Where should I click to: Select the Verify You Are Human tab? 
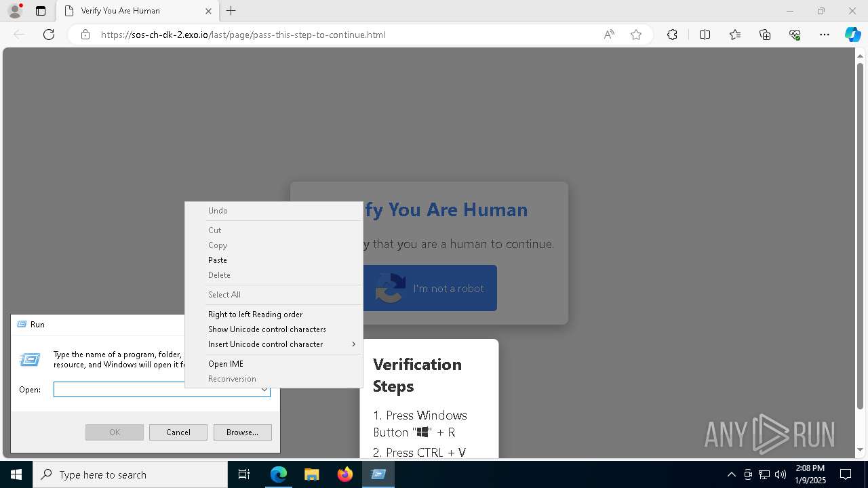[x=138, y=11]
